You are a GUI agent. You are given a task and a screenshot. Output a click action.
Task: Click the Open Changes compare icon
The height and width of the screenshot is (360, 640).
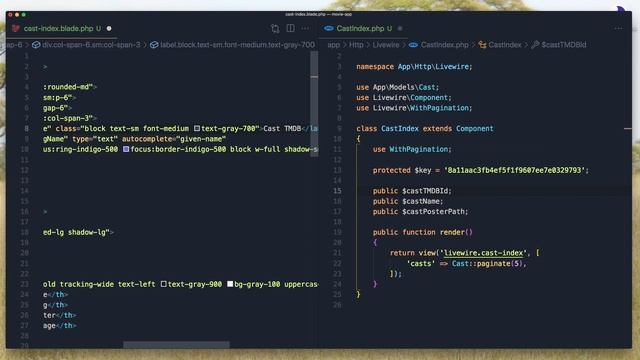pyautogui.click(x=275, y=29)
